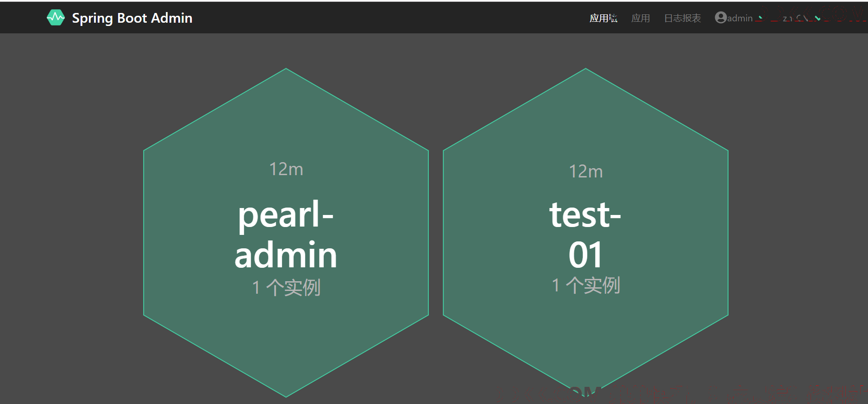The image size is (868, 404).
Task: Click the test-01 name text
Action: [x=585, y=234]
